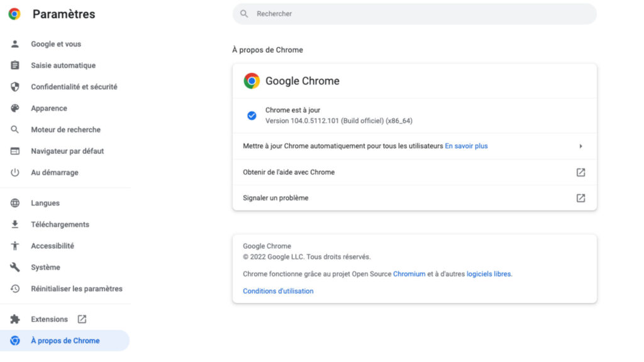The height and width of the screenshot is (362, 644).
Task: Click the external-link icon for Obtenir de l'aide
Action: point(580,172)
